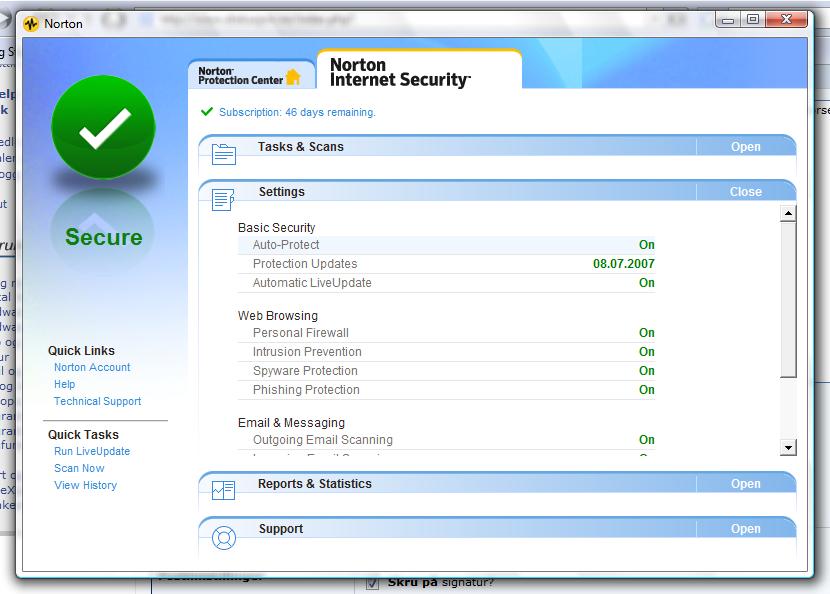830x594 pixels.
Task: Start Scan Now quick task
Action: (x=79, y=468)
